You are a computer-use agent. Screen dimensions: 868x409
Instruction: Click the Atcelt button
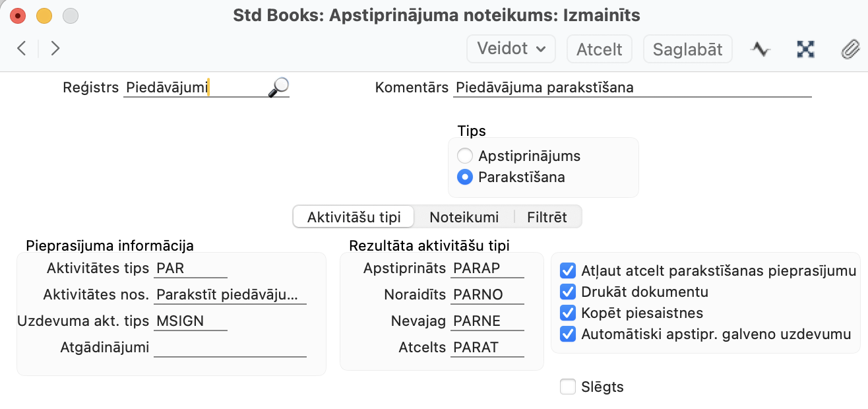599,49
